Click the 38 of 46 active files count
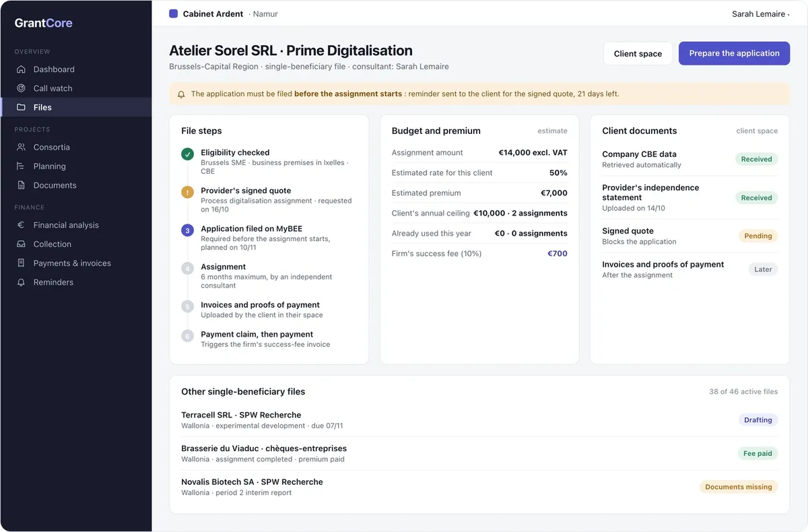Viewport: 808px width, 532px height. click(743, 392)
